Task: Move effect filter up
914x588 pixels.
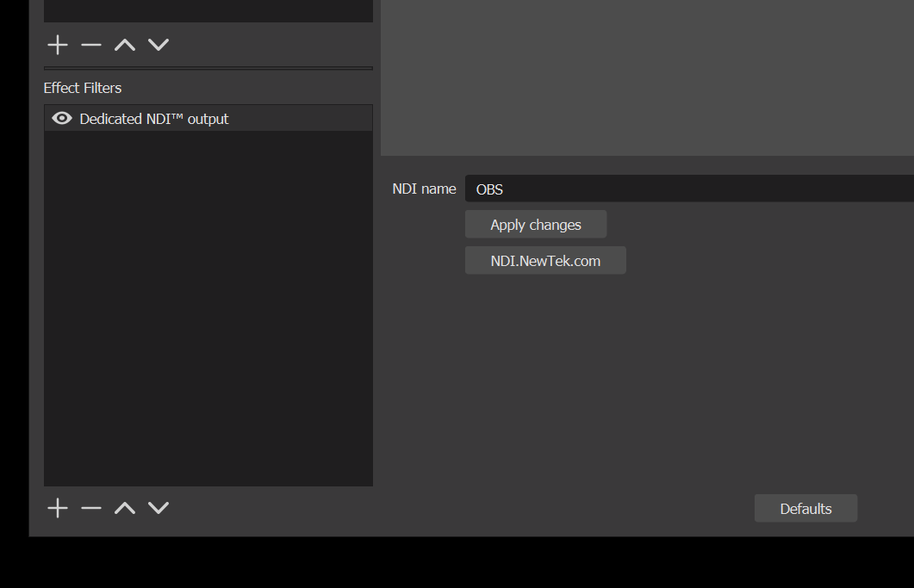Action: pyautogui.click(x=125, y=508)
